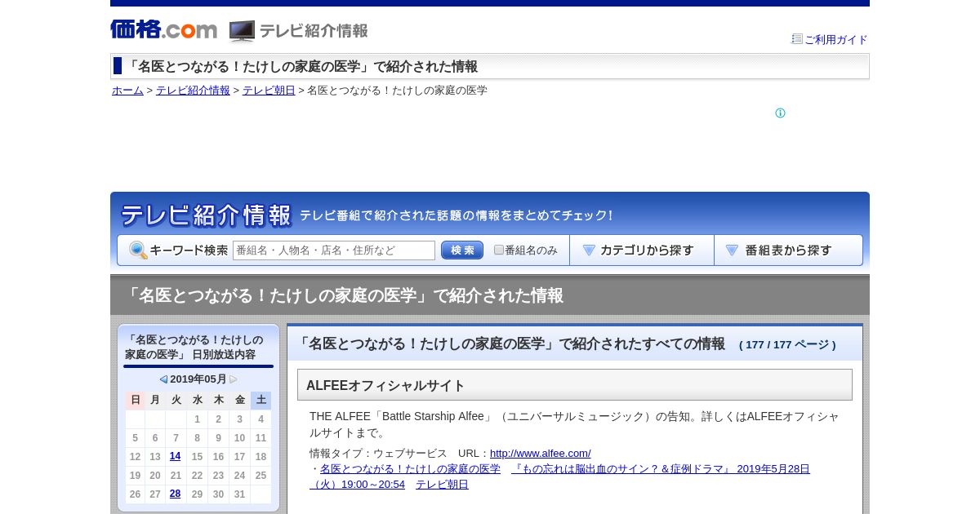Click the 177 / 177 ページ indicator
This screenshot has height=514, width=980.
[787, 345]
